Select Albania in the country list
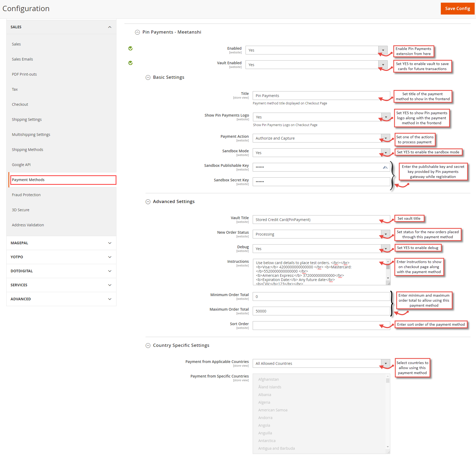Image resolution: width=476 pixels, height=460 pixels. [265, 395]
